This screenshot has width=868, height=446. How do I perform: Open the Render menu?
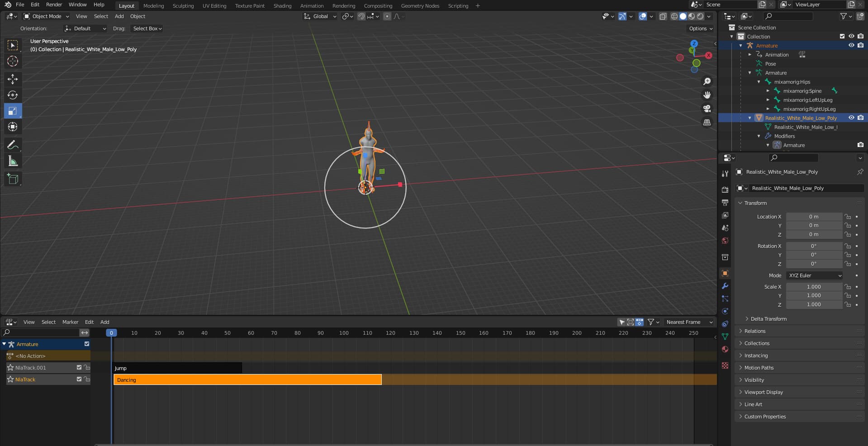[x=54, y=5]
